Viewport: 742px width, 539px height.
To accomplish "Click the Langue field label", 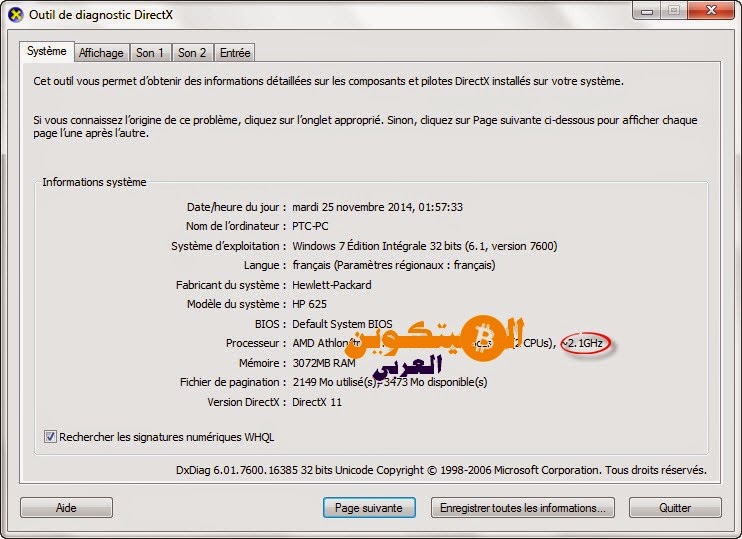I will click(265, 265).
